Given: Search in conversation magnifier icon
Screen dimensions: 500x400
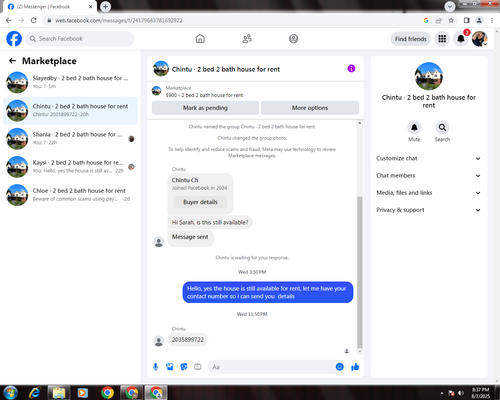Looking at the screenshot, I should tap(442, 127).
